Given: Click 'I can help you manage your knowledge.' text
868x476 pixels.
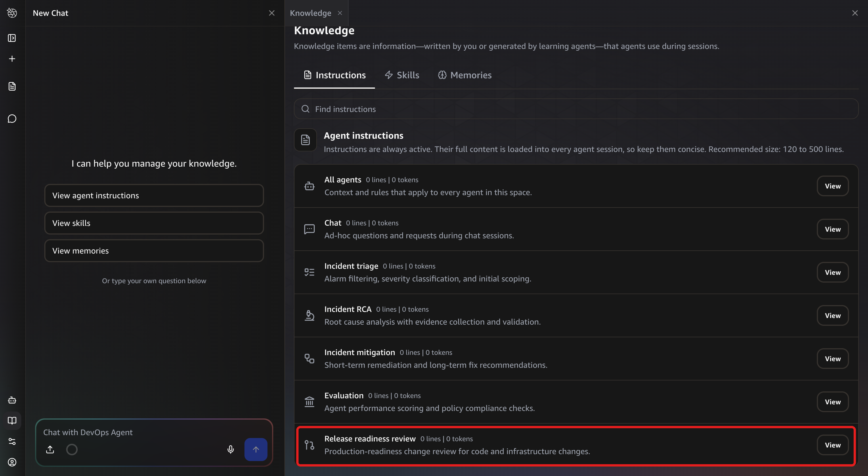Looking at the screenshot, I should click(x=154, y=163).
